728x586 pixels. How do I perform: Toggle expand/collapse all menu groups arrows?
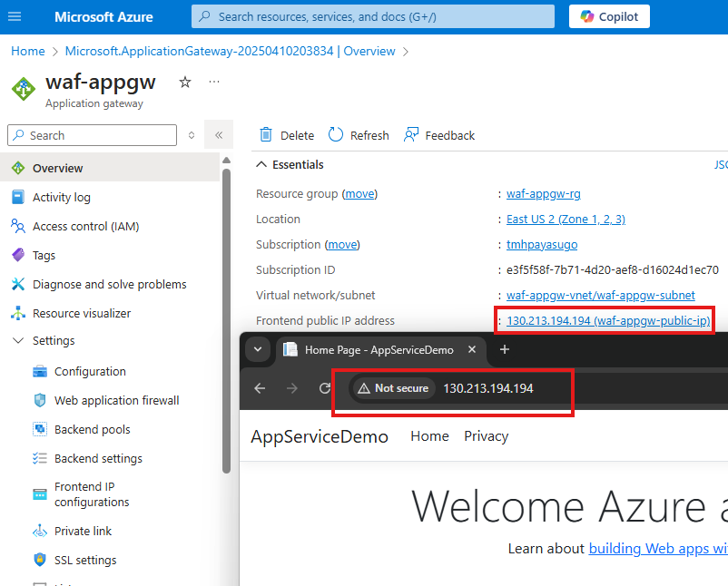pos(192,135)
